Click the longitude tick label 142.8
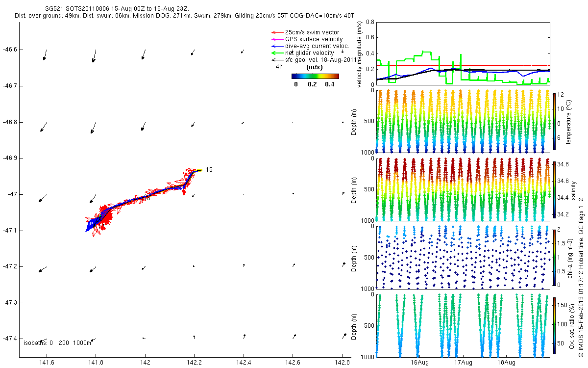 pyautogui.click(x=342, y=363)
